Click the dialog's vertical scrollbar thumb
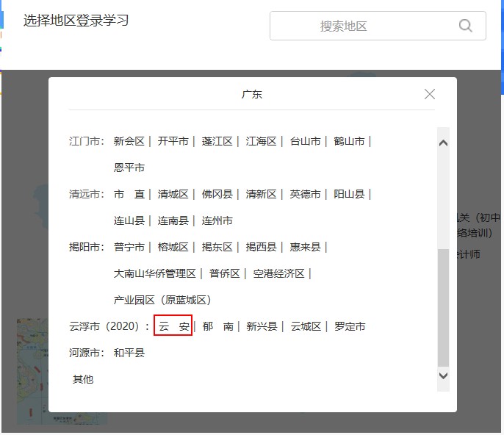This screenshot has width=504, height=435. [x=443, y=307]
